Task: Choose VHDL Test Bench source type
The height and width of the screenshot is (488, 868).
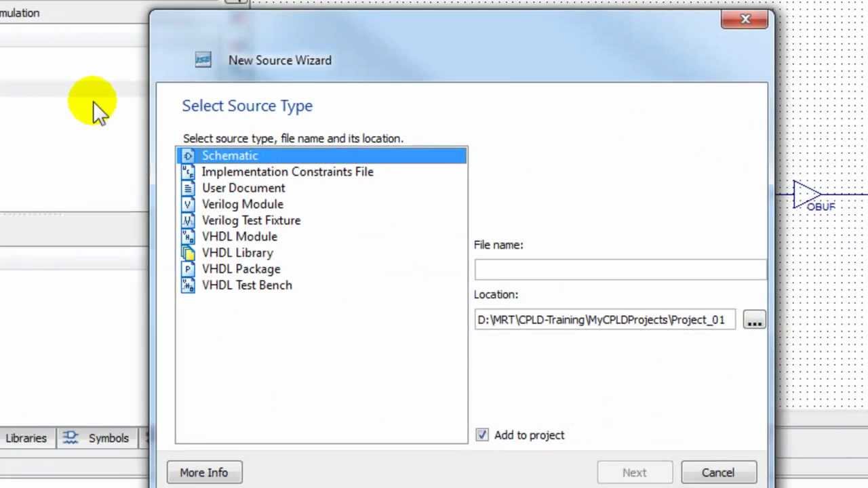Action: [321, 285]
